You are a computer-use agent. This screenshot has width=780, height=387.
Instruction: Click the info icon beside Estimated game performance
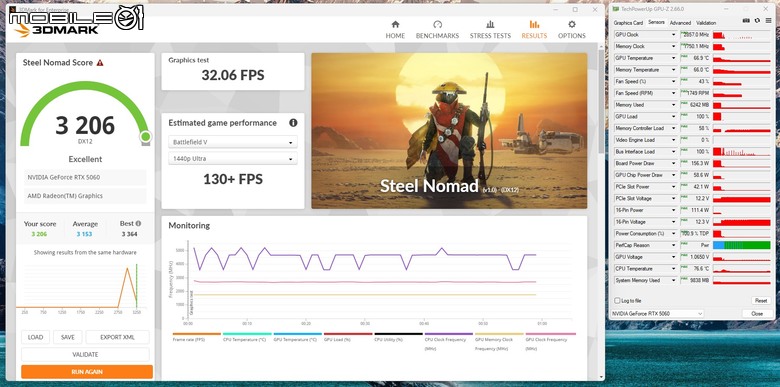point(293,123)
